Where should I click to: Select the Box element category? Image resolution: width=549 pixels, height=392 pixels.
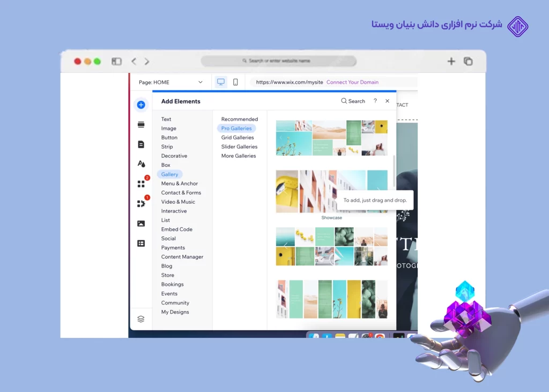(166, 165)
